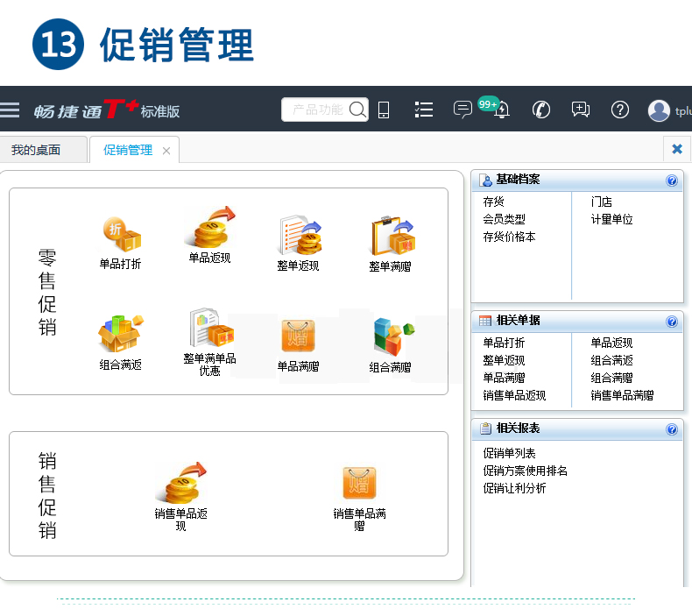Viewport: 692px width, 616px height.
Task: Click help icon on 相关单据 panel
Action: tap(672, 322)
